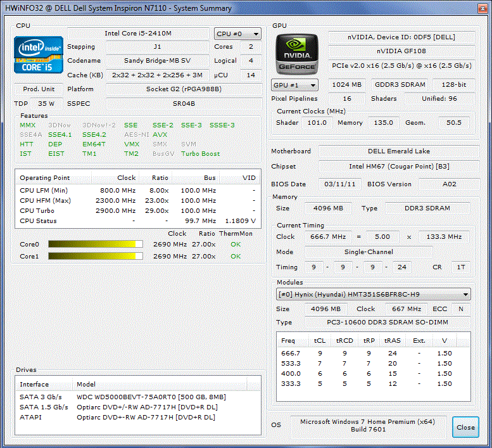Click the Operating Point column header

click(x=53, y=177)
